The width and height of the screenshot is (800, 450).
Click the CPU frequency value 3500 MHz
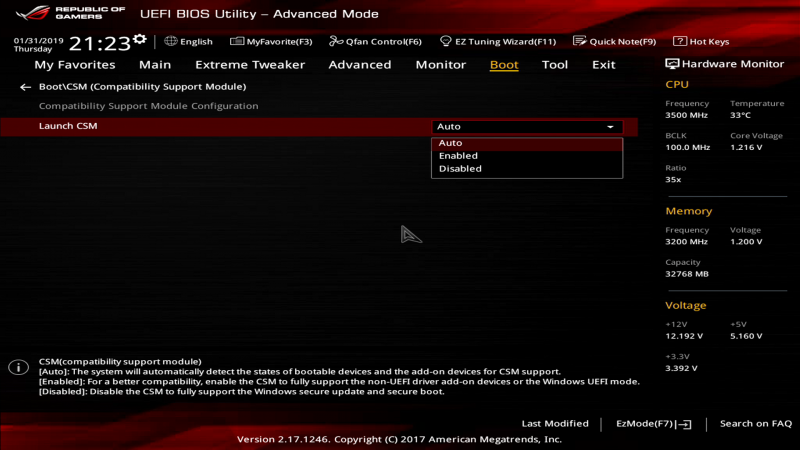686,115
